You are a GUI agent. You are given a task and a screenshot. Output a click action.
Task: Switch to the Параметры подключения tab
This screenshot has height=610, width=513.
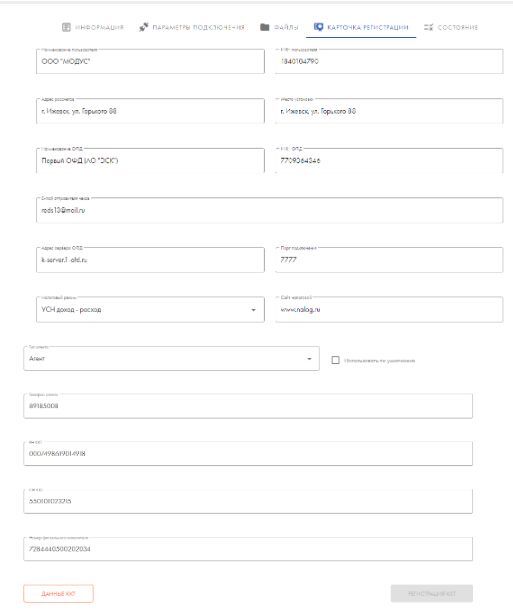(x=192, y=27)
